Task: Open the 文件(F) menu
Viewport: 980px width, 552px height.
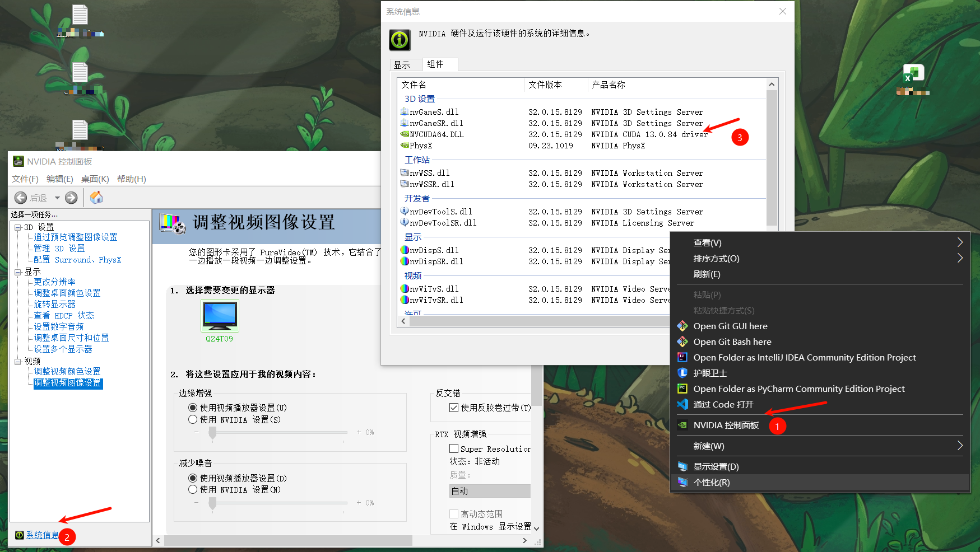Action: tap(25, 179)
